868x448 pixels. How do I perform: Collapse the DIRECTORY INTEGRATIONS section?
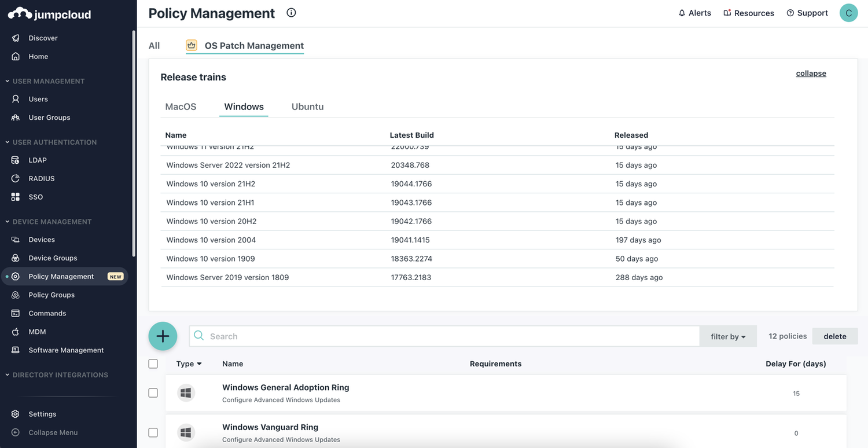point(56,375)
